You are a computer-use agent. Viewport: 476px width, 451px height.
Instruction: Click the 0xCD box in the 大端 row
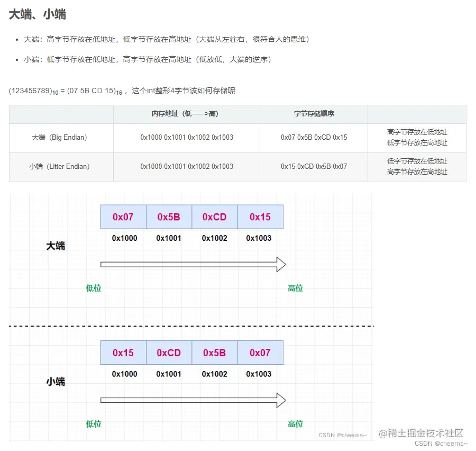pyautogui.click(x=214, y=217)
